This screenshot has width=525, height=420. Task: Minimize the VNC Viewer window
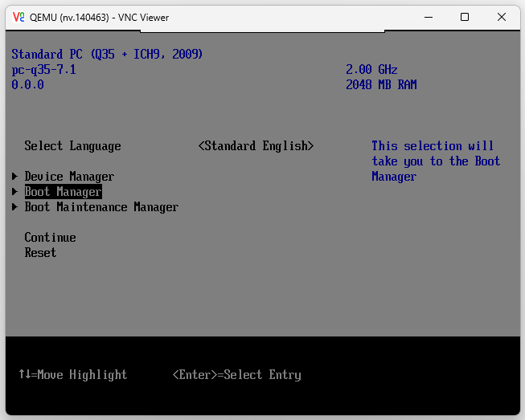[x=427, y=17]
